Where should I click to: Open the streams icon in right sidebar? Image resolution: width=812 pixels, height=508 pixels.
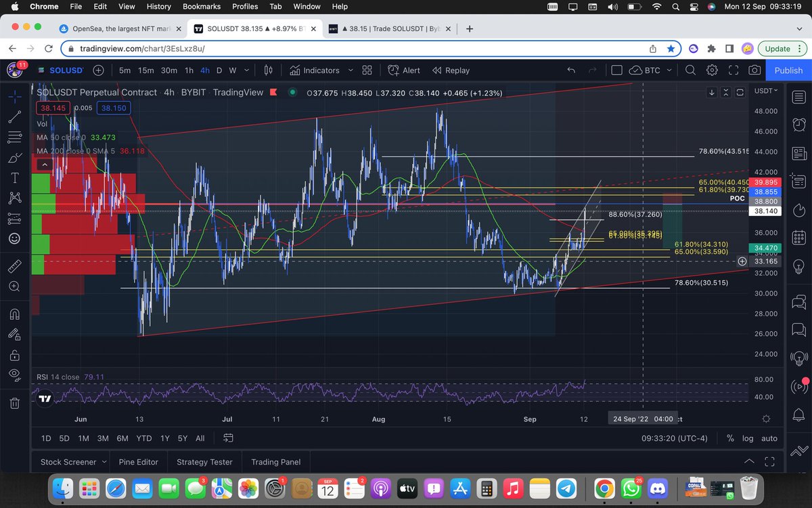tap(798, 387)
